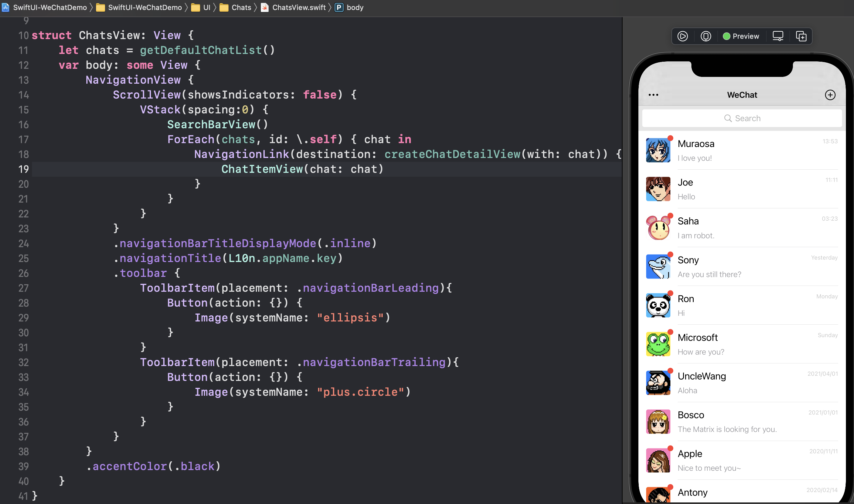Click line number 19 in gutter
This screenshot has width=854, height=504.
(24, 169)
